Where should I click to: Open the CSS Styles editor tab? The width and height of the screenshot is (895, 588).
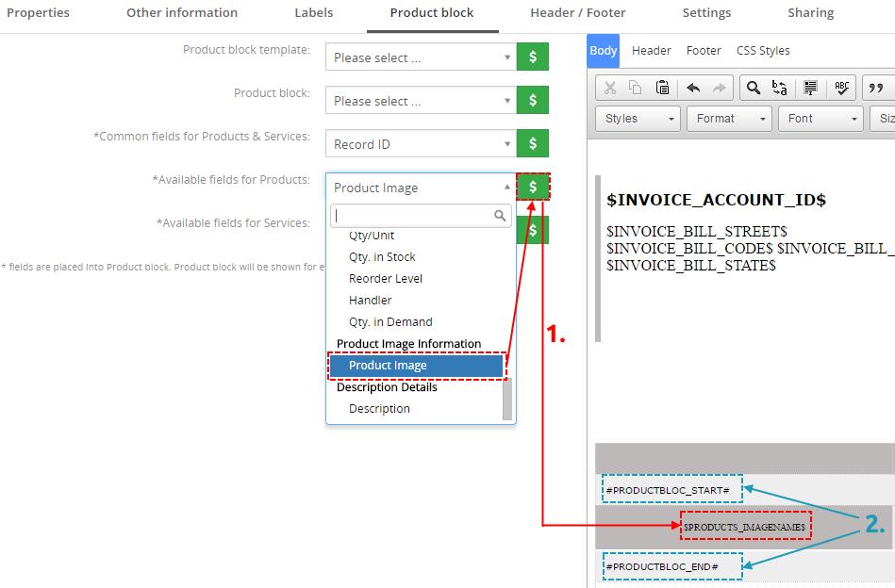(763, 51)
